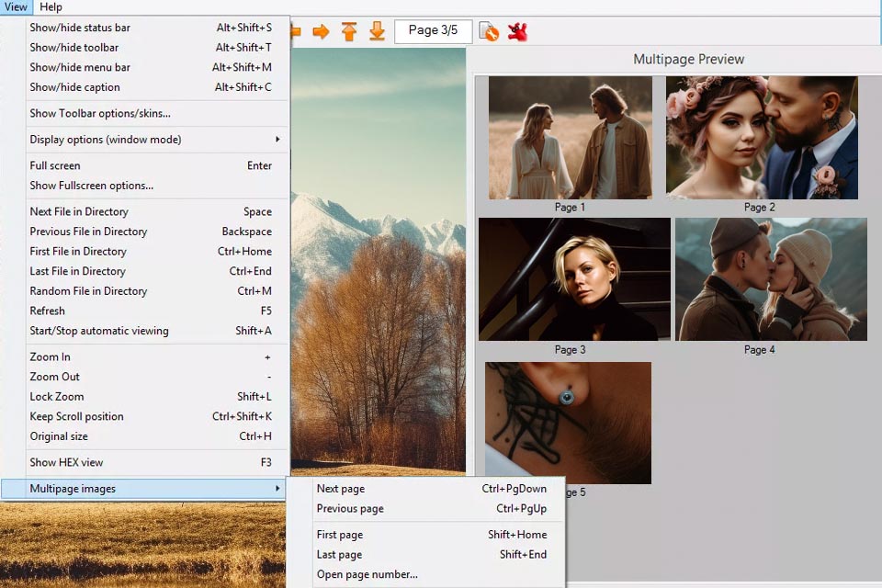Click the Page 3/5 indicator field
Viewport: 882px width, 588px height.
(433, 31)
